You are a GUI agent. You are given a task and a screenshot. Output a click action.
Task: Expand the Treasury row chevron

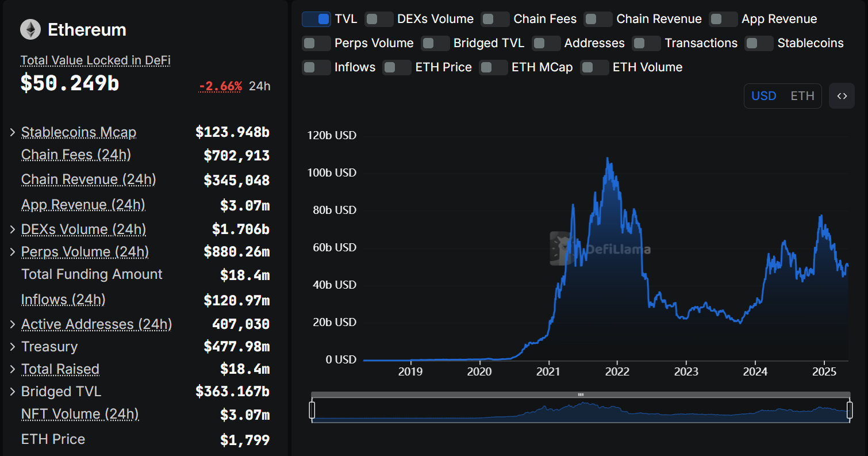pos(13,347)
